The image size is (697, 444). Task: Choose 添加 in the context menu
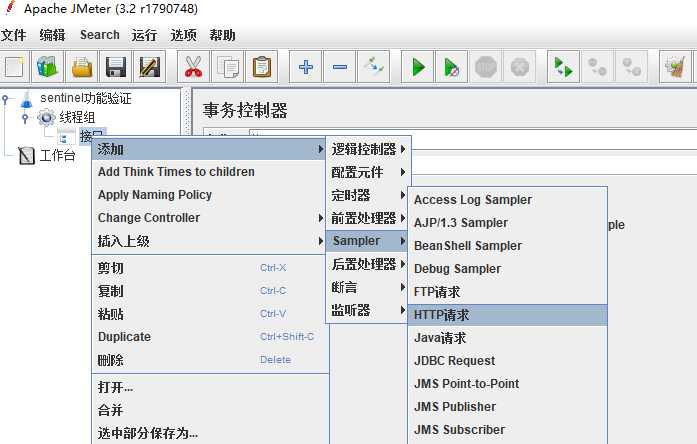coord(209,149)
